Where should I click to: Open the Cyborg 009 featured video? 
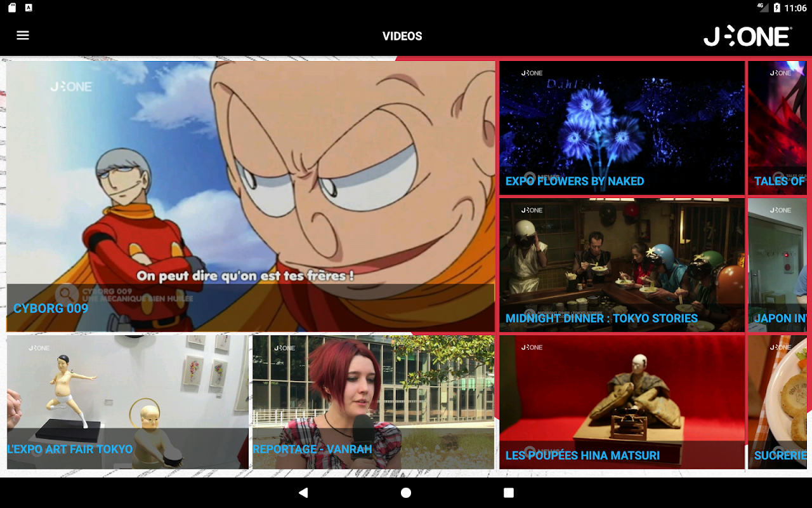point(251,196)
